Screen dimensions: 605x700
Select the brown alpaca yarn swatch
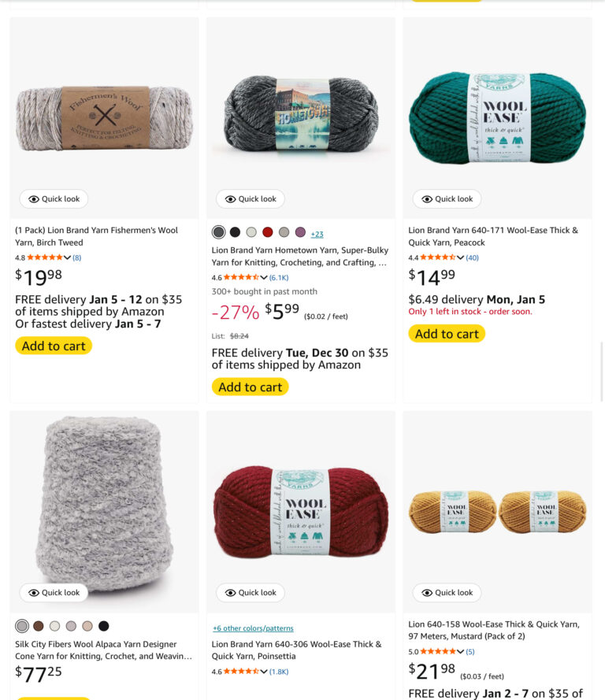(39, 625)
